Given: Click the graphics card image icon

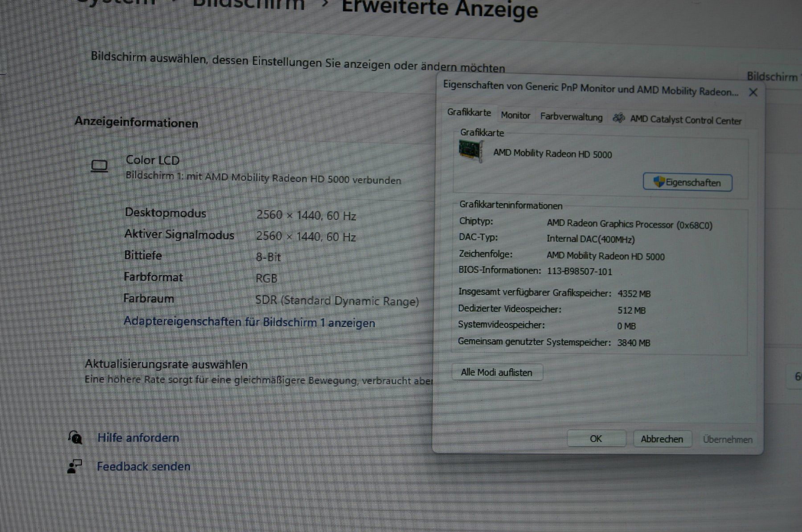Looking at the screenshot, I should (x=471, y=151).
